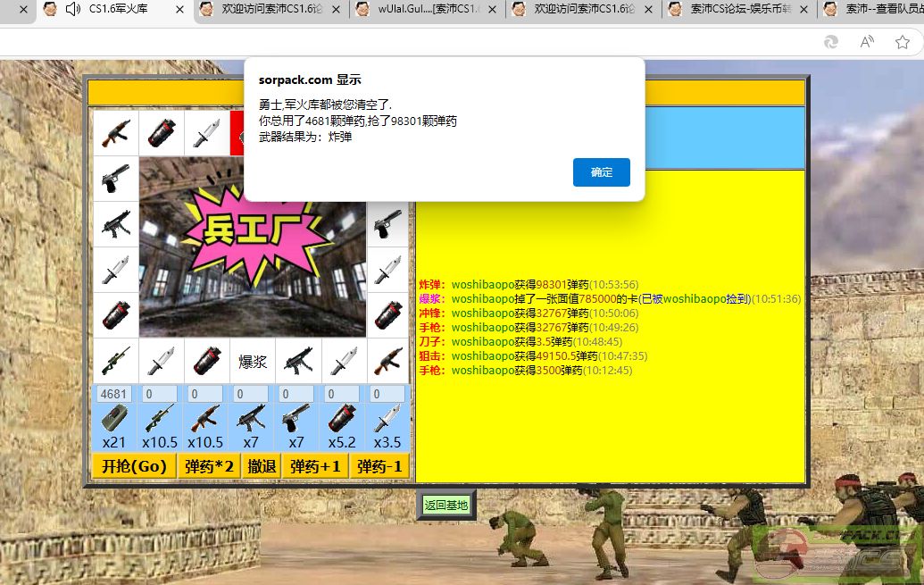This screenshot has width=924, height=585.
Task: Click log line 冲锋 获得32767弹药
Action: point(529,313)
